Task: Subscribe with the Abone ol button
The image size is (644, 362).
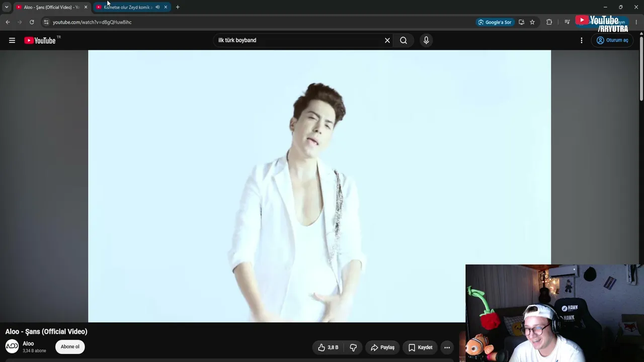Action: (70, 346)
